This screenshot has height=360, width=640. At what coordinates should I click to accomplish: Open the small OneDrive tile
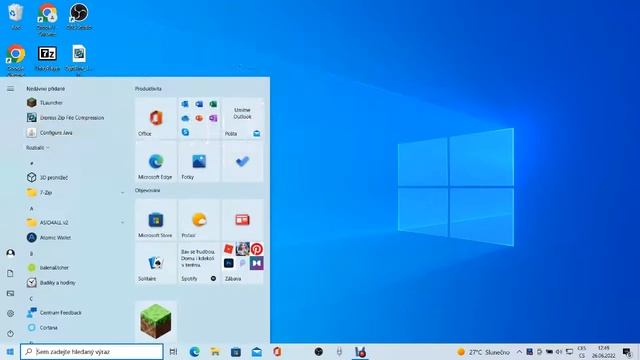(x=185, y=118)
